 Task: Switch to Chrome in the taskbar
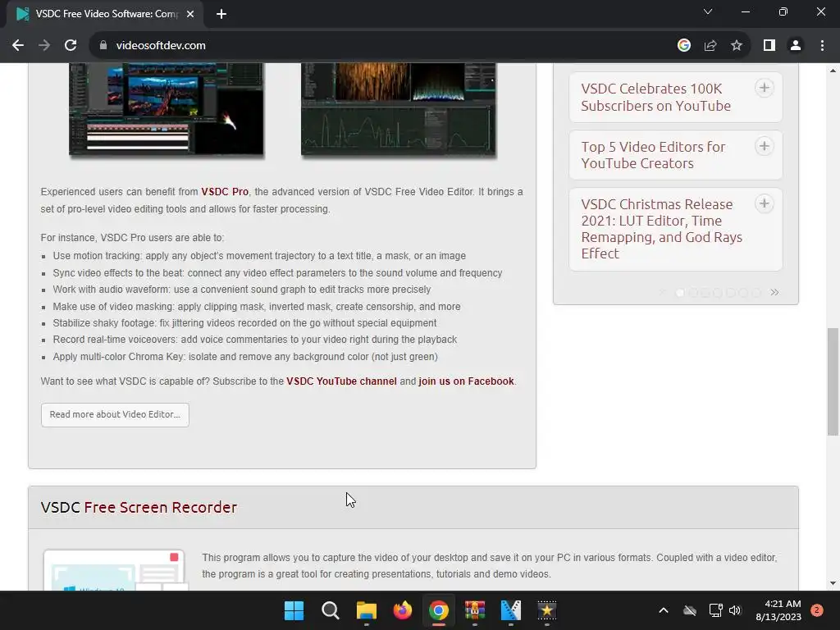[439, 610]
